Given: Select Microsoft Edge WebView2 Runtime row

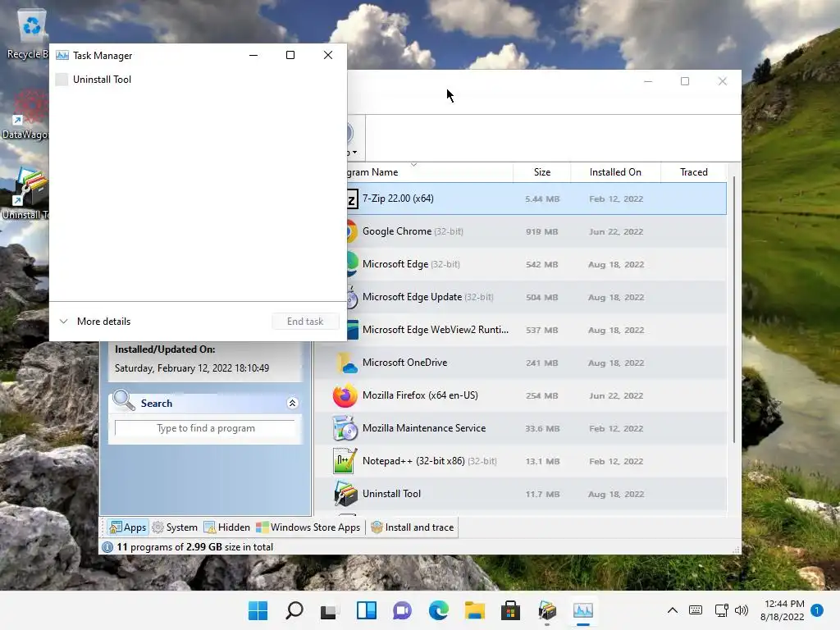Looking at the screenshot, I should (536, 330).
